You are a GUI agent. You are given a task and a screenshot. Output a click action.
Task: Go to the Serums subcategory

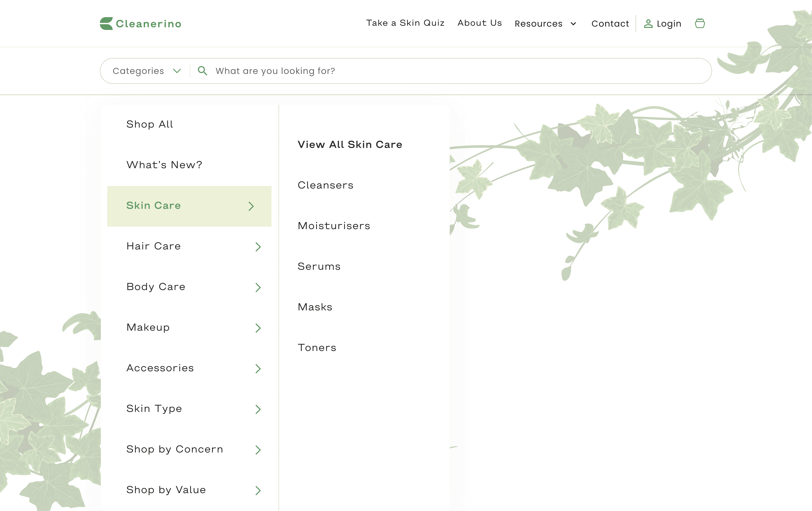coord(319,267)
